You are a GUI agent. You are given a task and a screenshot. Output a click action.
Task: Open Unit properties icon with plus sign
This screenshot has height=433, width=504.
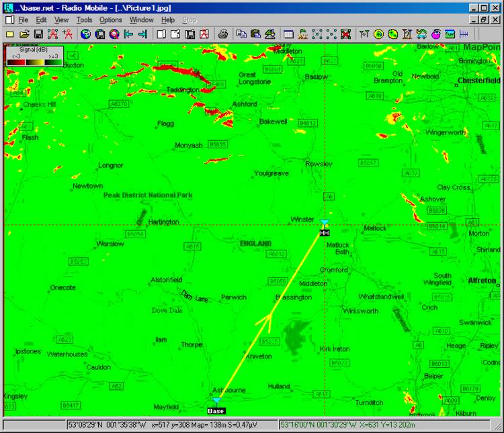tap(67, 34)
